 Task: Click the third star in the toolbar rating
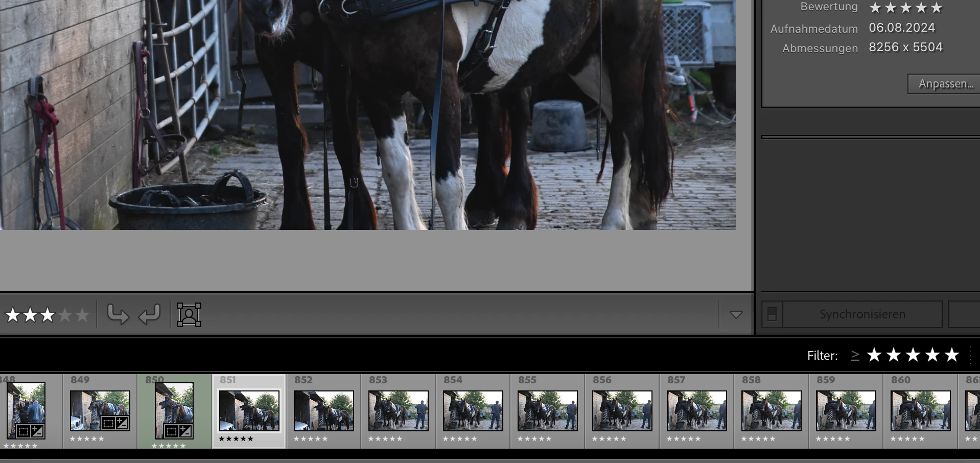pyautogui.click(x=48, y=315)
